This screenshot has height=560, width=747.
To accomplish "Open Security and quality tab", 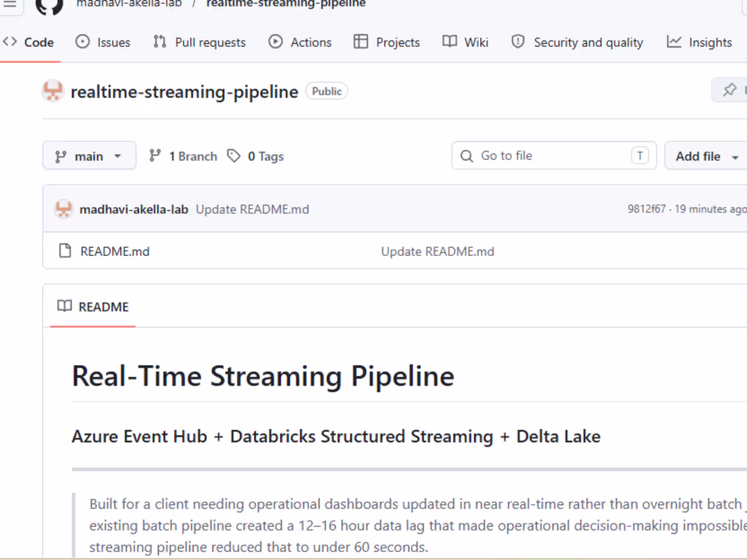I will click(577, 42).
